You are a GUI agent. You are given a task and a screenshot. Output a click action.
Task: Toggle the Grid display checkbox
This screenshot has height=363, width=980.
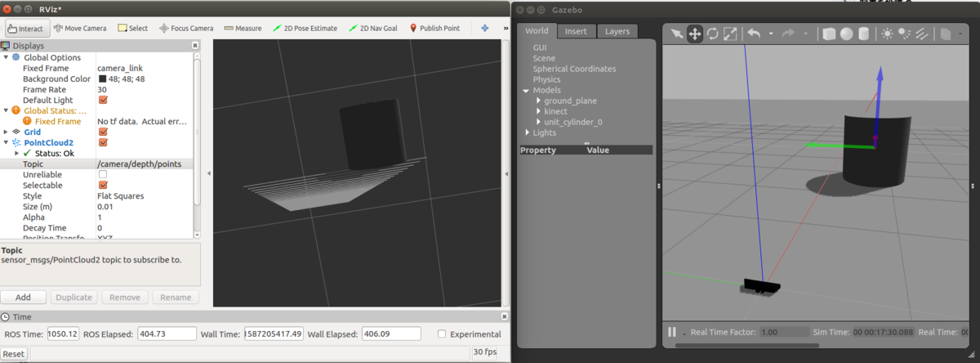point(103,131)
